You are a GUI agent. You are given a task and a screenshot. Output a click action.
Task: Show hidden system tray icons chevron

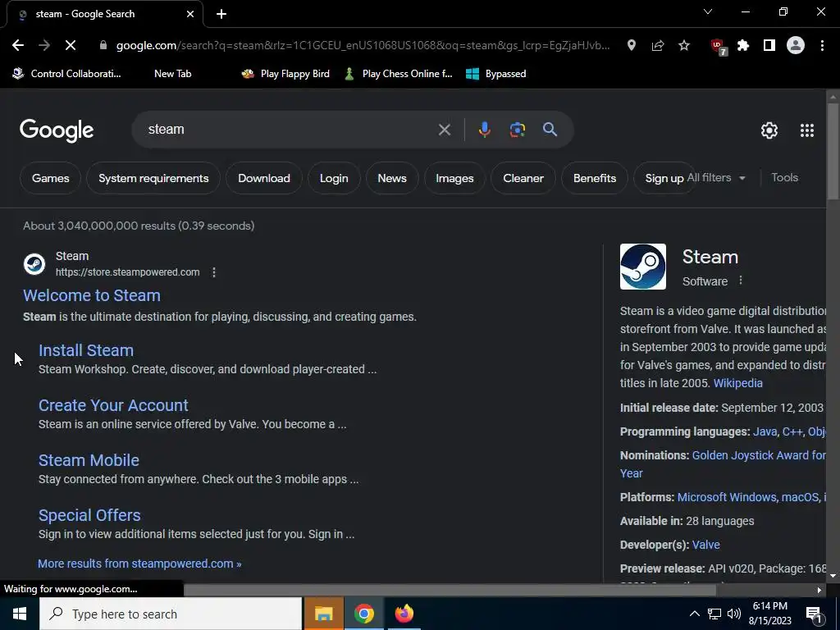694,614
